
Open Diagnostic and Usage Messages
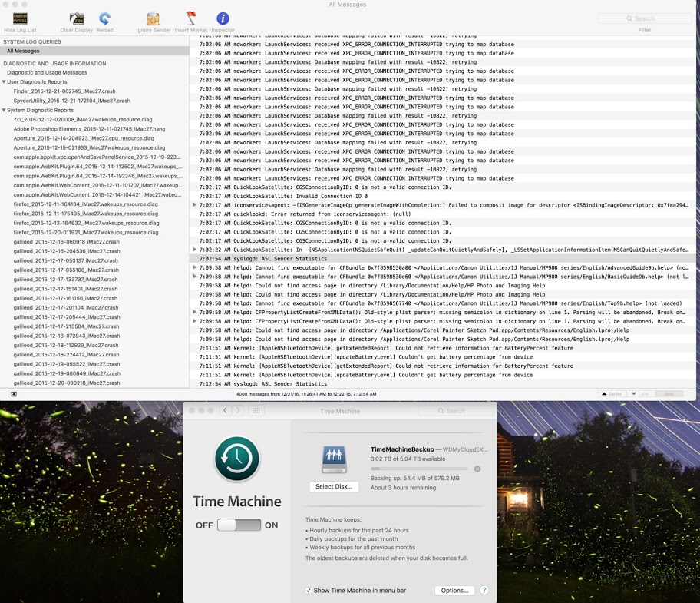47,72
